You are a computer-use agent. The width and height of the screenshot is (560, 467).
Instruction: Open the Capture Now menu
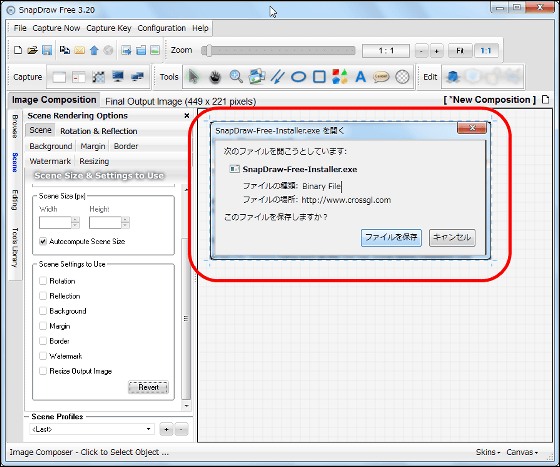pyautogui.click(x=56, y=28)
